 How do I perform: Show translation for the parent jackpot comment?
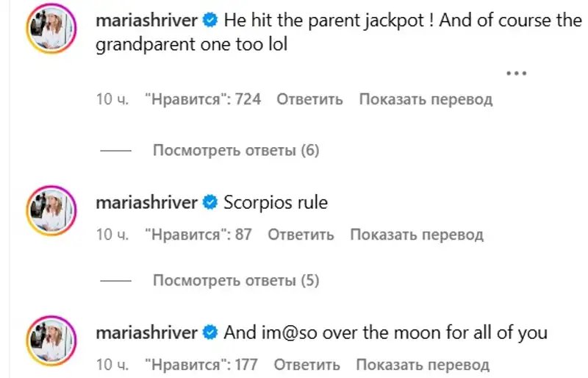[426, 99]
